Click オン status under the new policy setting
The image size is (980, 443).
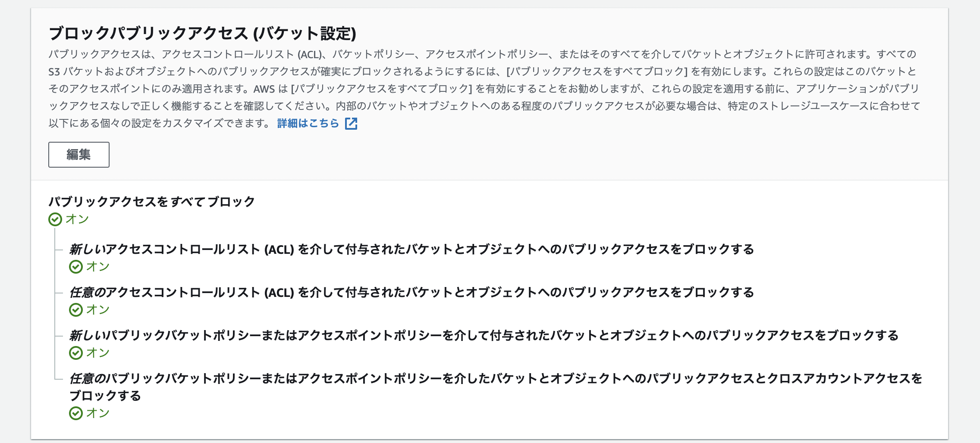coord(98,352)
